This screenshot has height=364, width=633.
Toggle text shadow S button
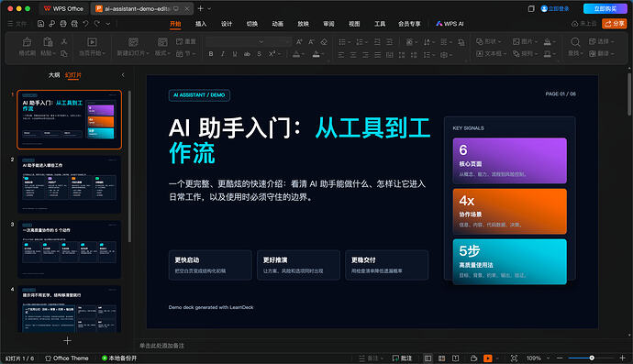coord(260,54)
